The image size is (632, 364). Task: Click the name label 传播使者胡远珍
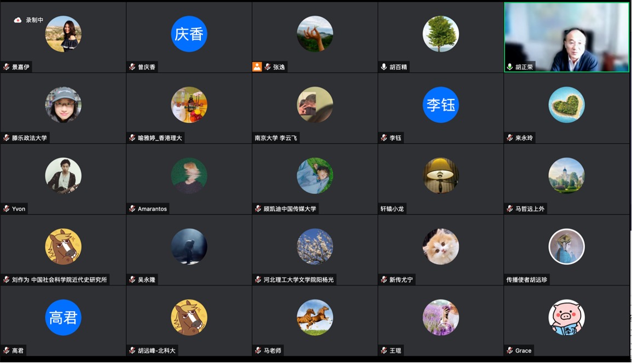(x=527, y=279)
